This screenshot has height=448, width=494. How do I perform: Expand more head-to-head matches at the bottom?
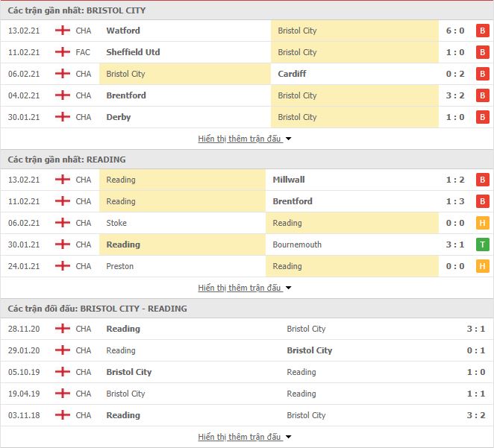tap(245, 437)
